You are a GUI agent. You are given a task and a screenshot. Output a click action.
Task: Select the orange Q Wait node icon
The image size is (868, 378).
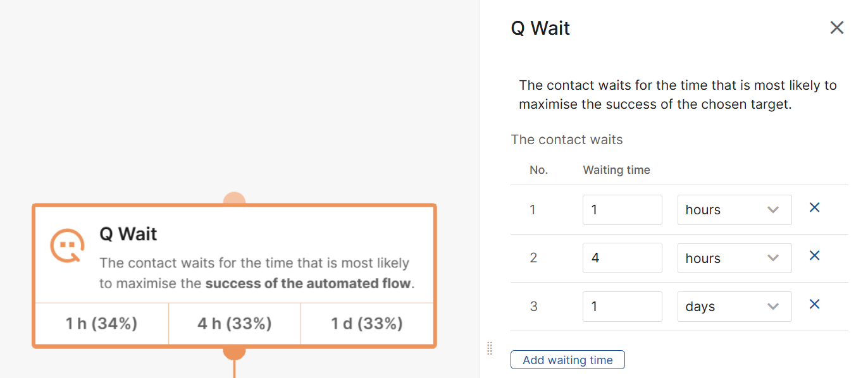coord(67,246)
